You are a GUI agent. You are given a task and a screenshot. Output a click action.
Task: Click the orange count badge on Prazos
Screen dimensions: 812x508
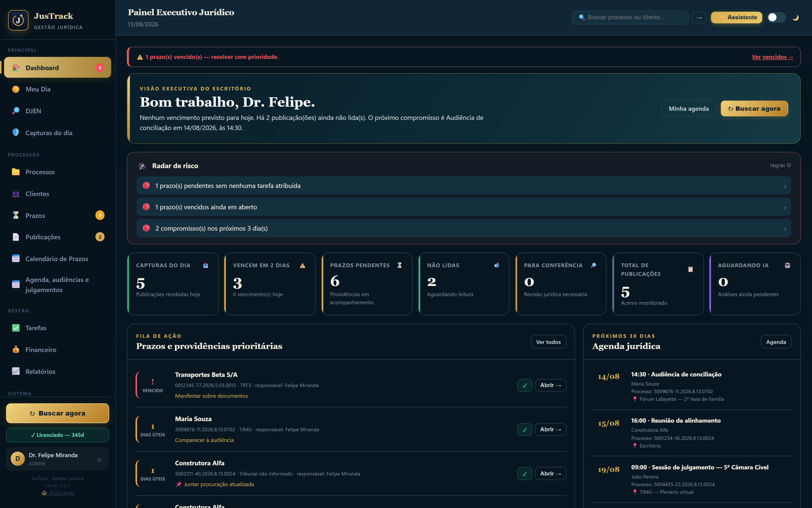(x=100, y=215)
